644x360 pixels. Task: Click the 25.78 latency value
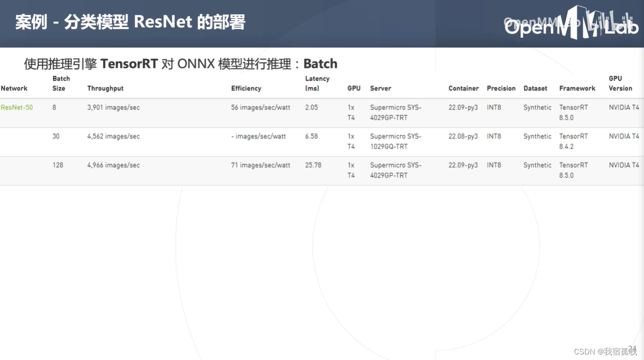(313, 165)
